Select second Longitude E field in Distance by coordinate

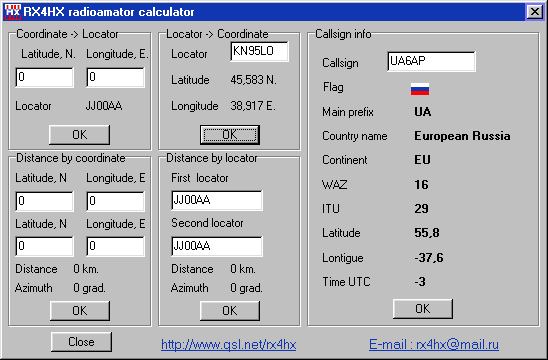[x=115, y=246]
